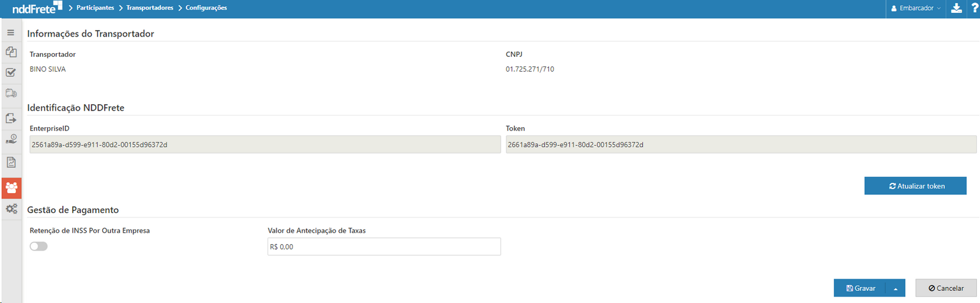Go to Transportadores breadcrumb
Image resolution: width=980 pixels, height=303 pixels.
click(149, 8)
